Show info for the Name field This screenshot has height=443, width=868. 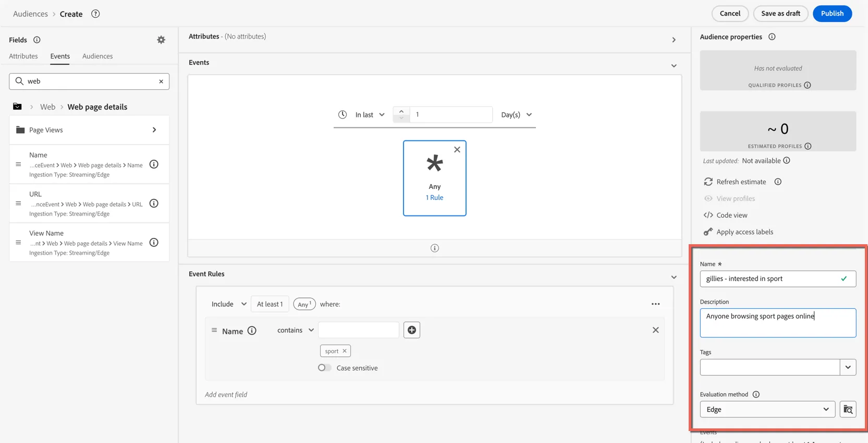[154, 164]
